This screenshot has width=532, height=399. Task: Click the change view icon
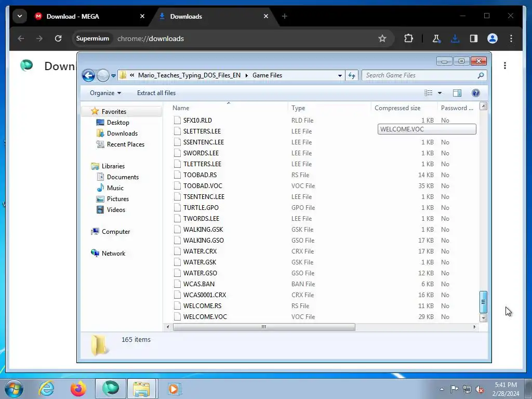428,93
